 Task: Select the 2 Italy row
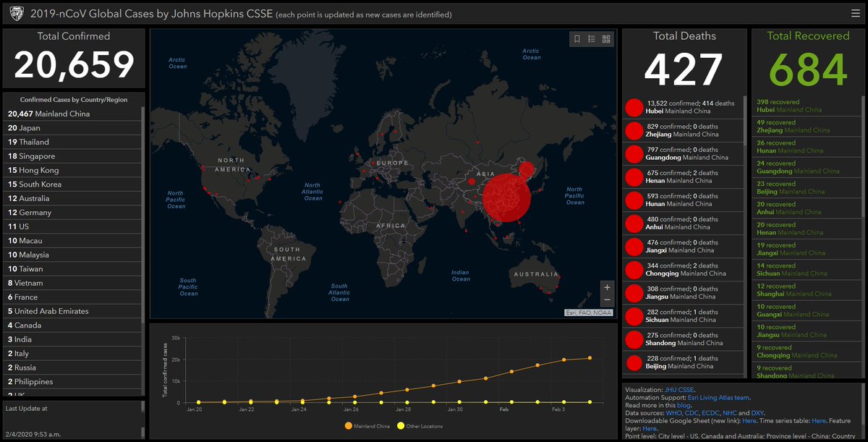coord(72,354)
